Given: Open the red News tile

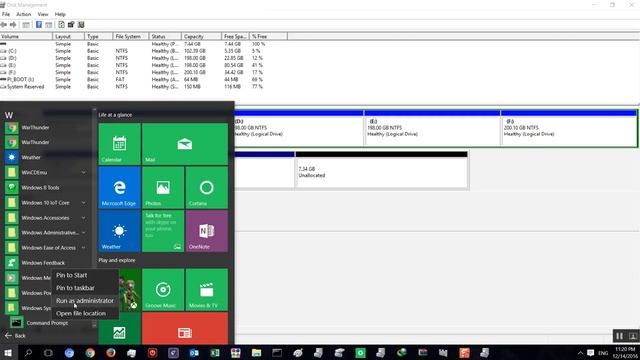Looking at the screenshot, I should pyautogui.click(x=185, y=329).
